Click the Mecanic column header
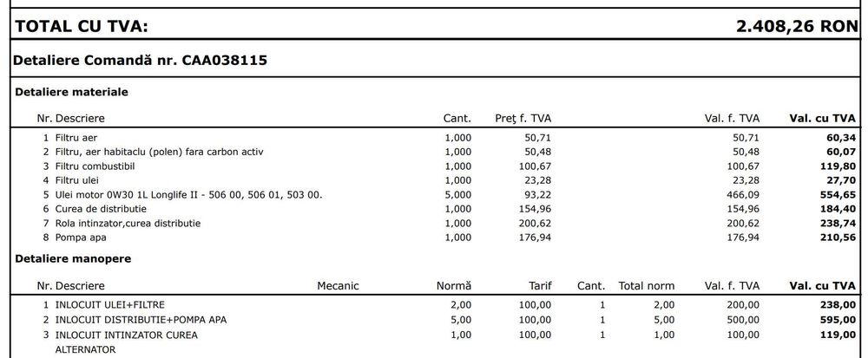The height and width of the screenshot is (358, 868). (338, 285)
